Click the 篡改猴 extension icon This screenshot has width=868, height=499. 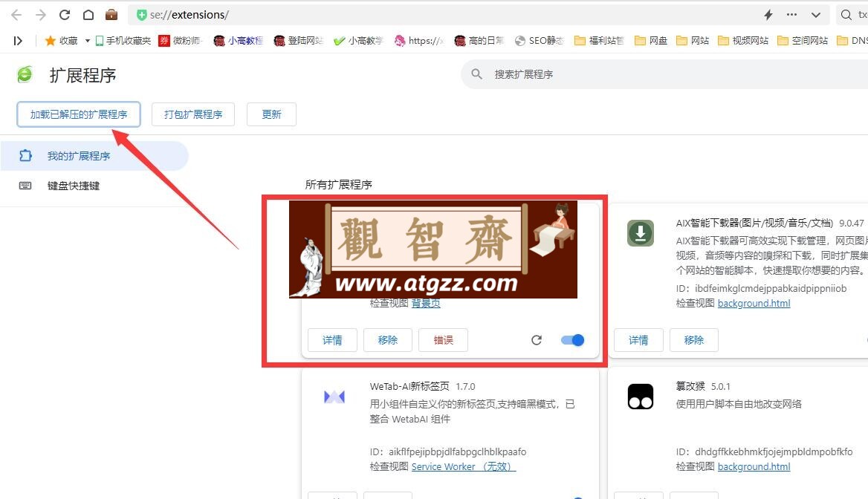641,397
